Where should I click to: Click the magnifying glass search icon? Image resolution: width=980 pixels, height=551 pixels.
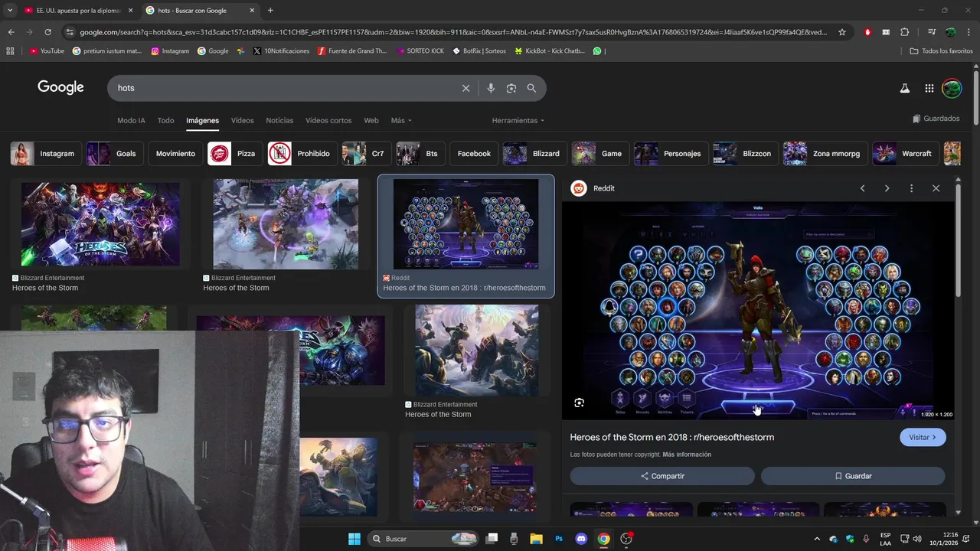pos(531,88)
